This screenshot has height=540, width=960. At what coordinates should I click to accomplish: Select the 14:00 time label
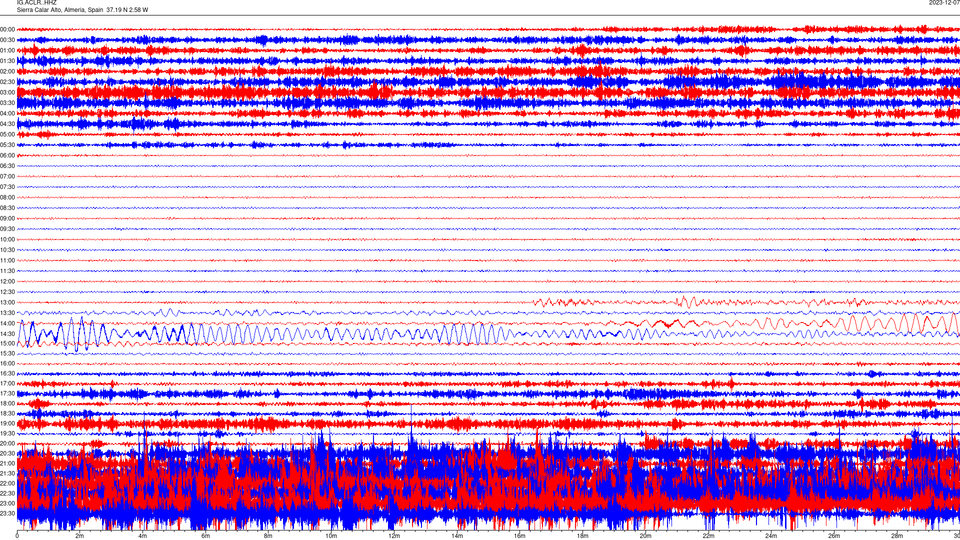pos(7,323)
